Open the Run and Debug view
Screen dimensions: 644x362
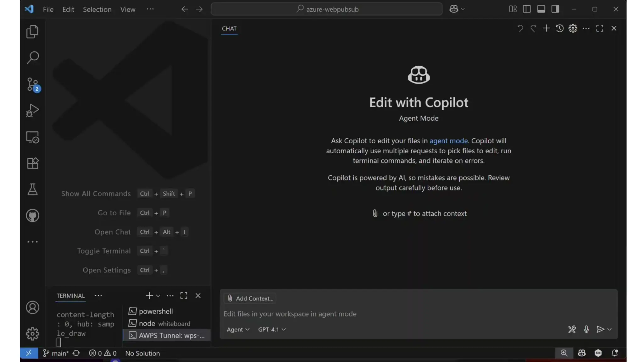(x=32, y=111)
